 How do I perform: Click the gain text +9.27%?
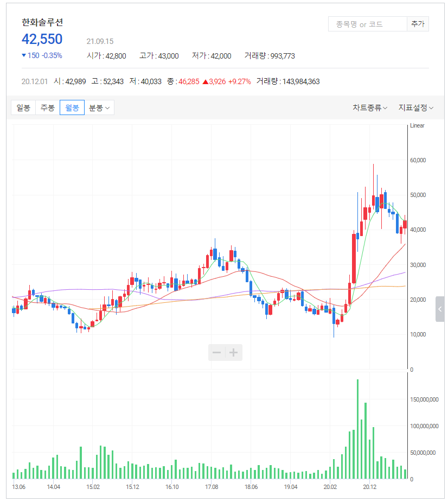[x=239, y=81]
